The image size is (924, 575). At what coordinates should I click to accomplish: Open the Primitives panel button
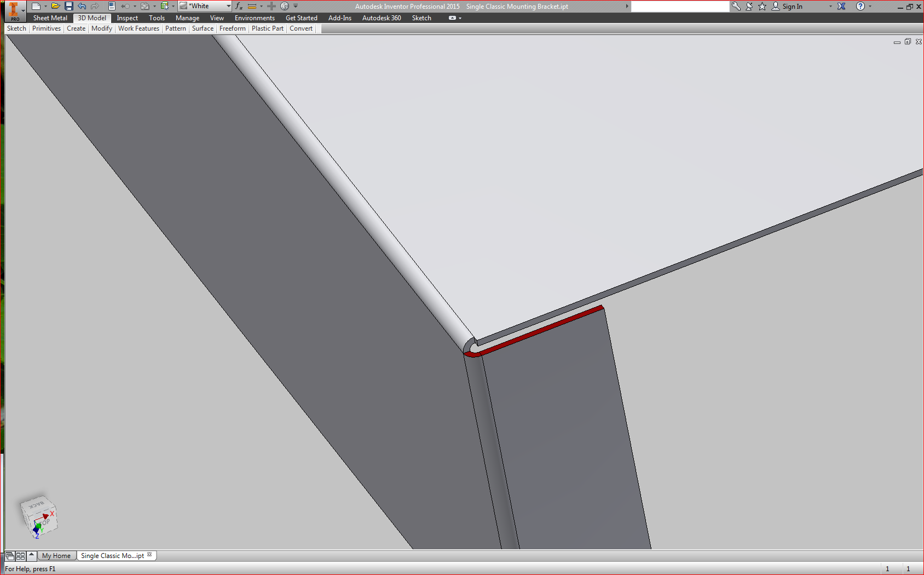(47, 28)
